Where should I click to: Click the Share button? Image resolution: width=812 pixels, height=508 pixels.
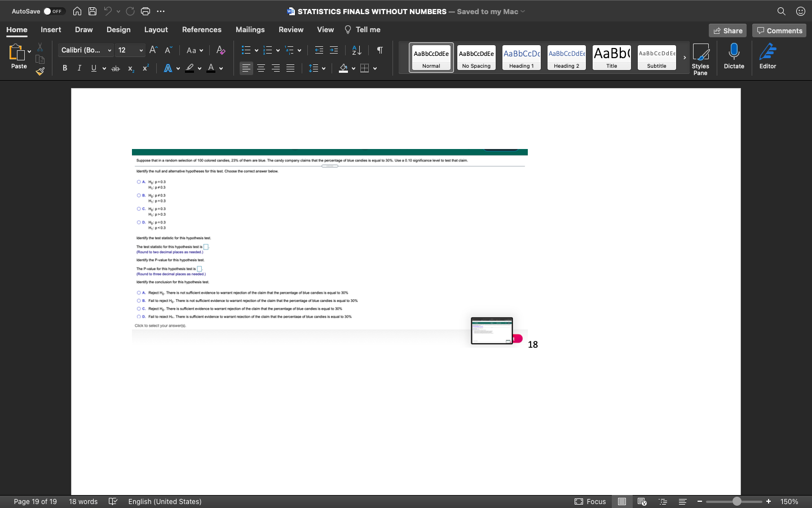click(727, 30)
